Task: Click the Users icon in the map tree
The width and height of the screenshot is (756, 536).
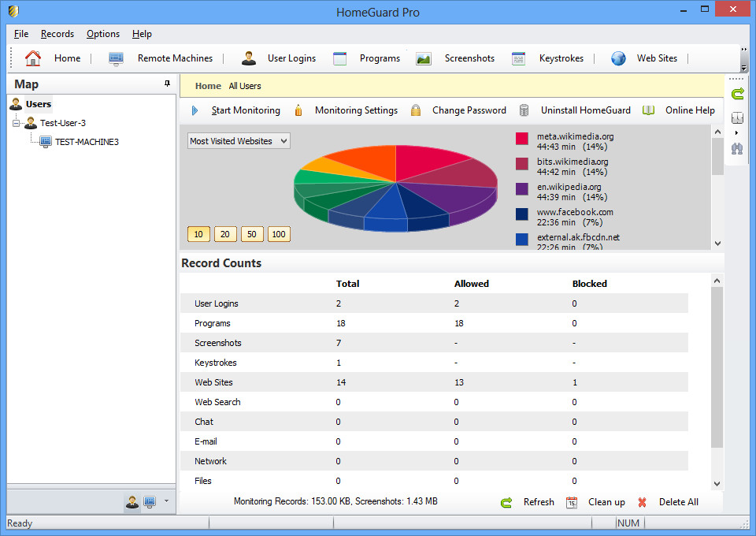Action: click(x=16, y=104)
